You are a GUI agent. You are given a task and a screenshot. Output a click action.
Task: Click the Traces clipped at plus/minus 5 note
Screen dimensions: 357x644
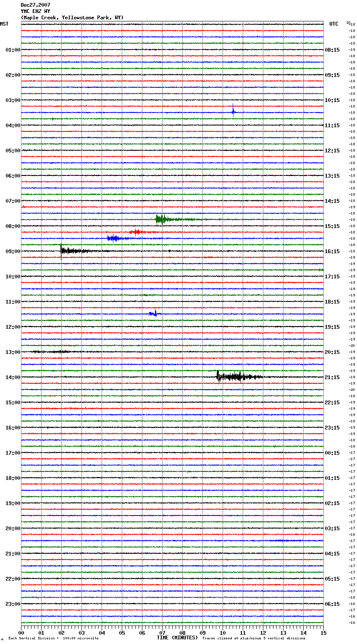[x=254, y=638]
